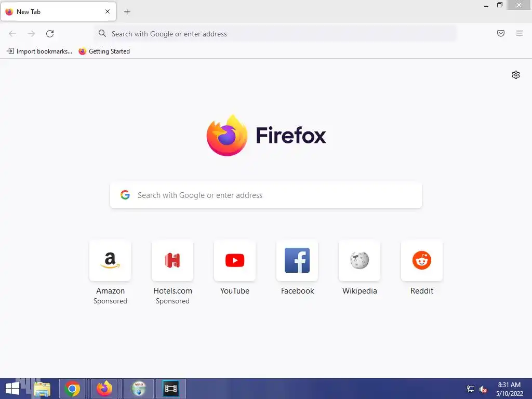Open a new tab with plus button
The width and height of the screenshot is (532, 399).
tap(127, 12)
